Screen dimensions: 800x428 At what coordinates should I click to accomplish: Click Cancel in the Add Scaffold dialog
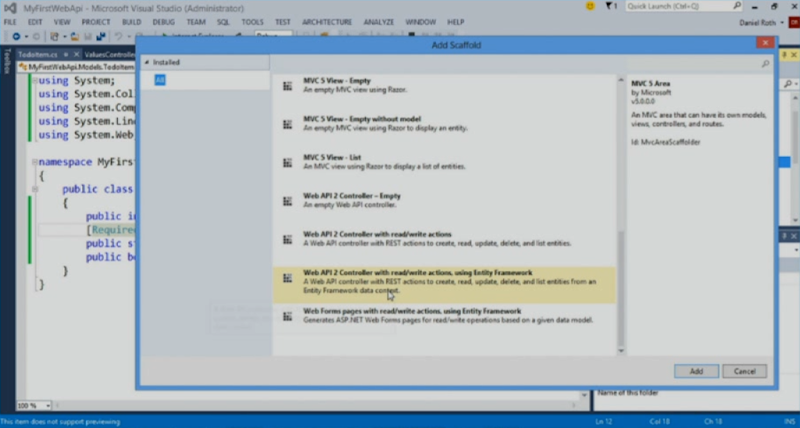pyautogui.click(x=744, y=371)
